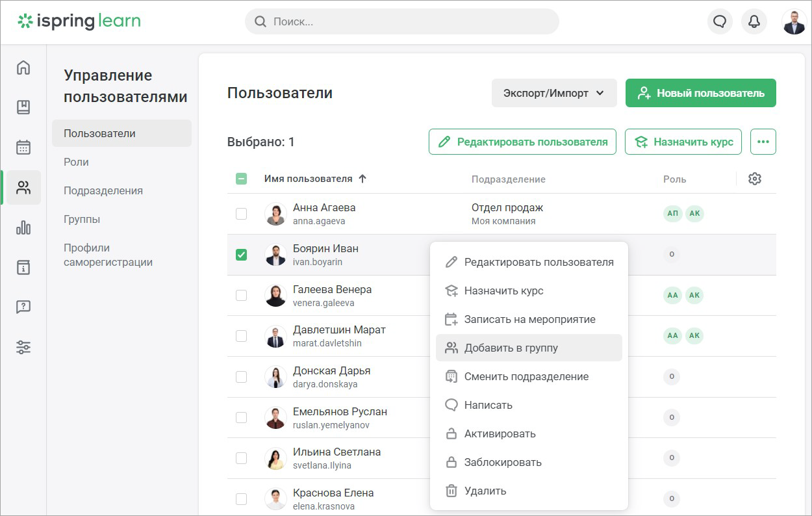
Task: Click the name Ильина Светлана
Action: (337, 452)
